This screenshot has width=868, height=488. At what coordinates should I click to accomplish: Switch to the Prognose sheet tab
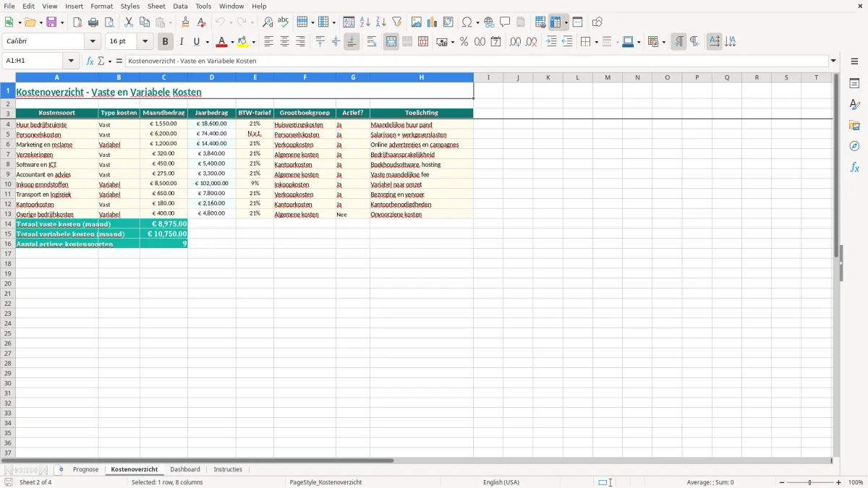click(x=85, y=469)
